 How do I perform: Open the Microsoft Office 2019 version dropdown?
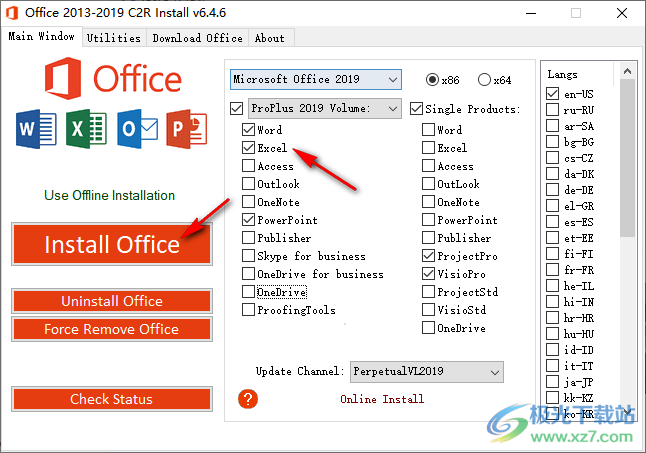coord(316,79)
